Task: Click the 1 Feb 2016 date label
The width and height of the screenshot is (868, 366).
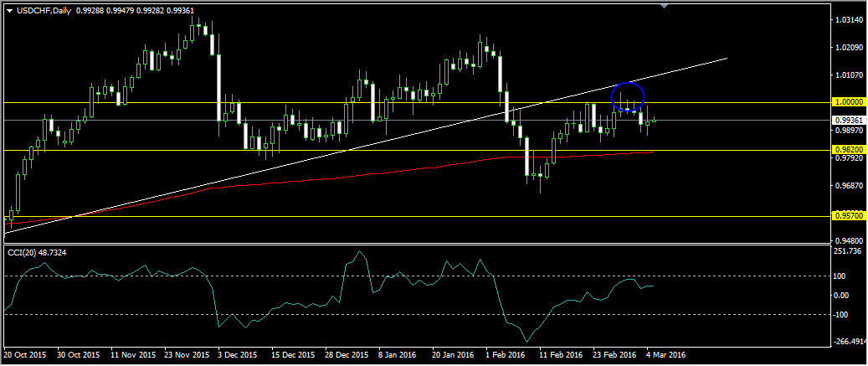Action: tap(503, 354)
